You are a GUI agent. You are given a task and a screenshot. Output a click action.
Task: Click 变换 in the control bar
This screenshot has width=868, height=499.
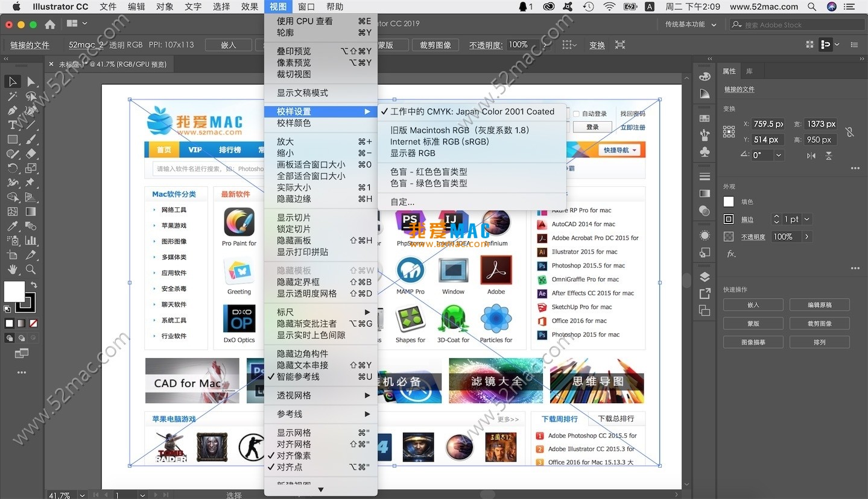point(597,45)
